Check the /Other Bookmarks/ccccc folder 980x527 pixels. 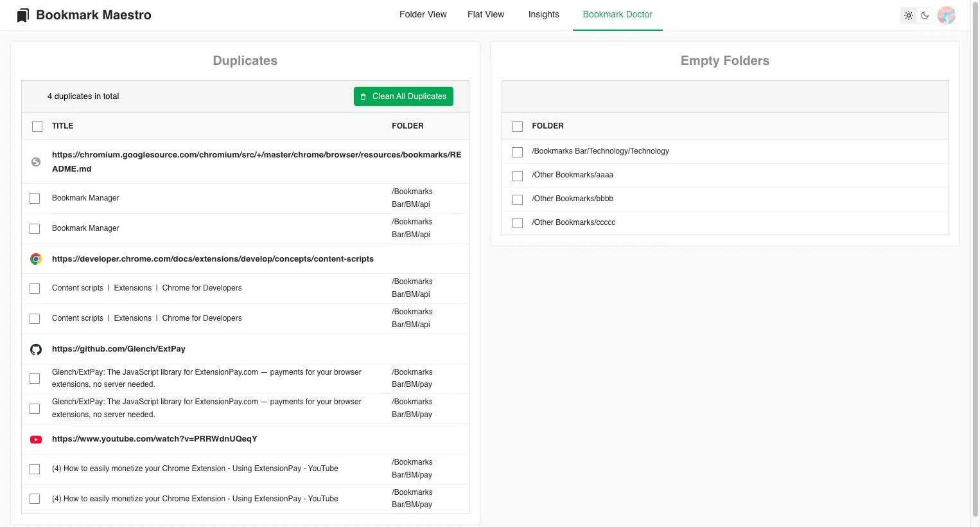pyautogui.click(x=518, y=223)
